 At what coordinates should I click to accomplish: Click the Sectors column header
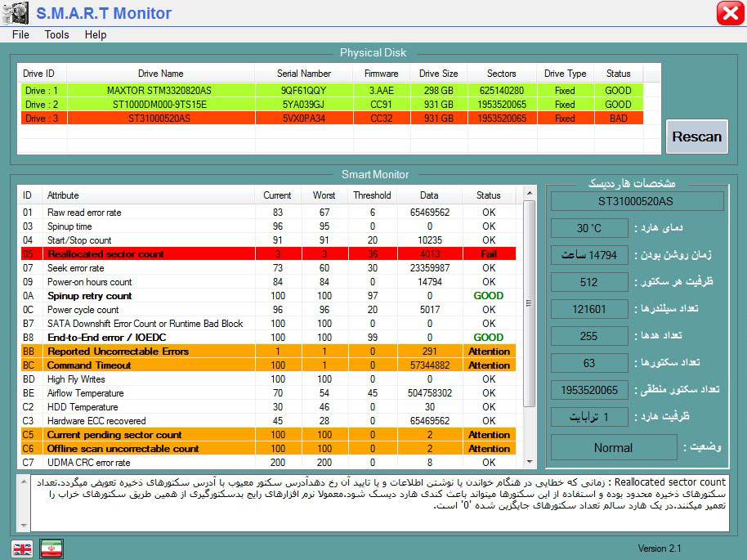point(501,74)
